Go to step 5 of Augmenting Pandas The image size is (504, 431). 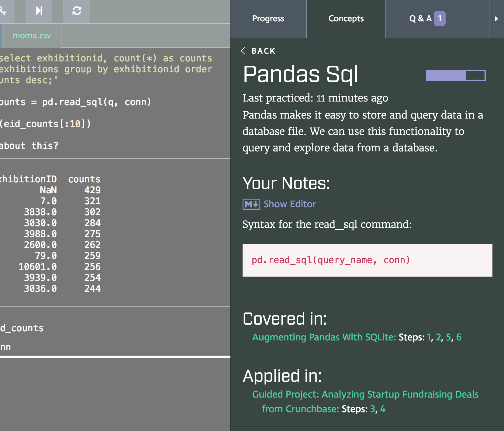click(448, 337)
